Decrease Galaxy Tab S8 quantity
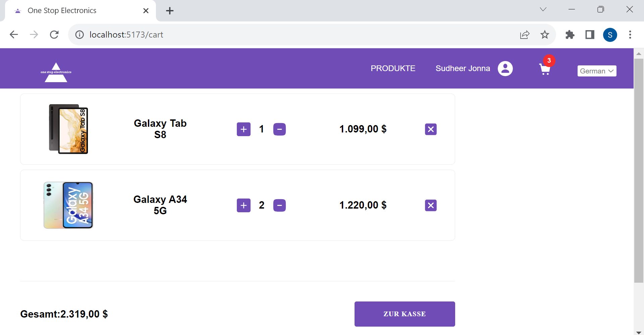The image size is (644, 335). [x=279, y=129]
